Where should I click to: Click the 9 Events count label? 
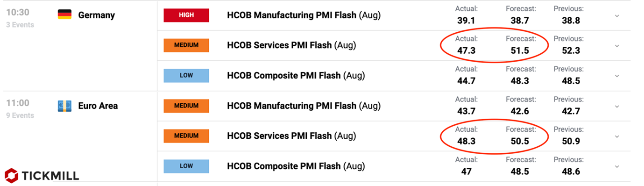click(x=20, y=115)
